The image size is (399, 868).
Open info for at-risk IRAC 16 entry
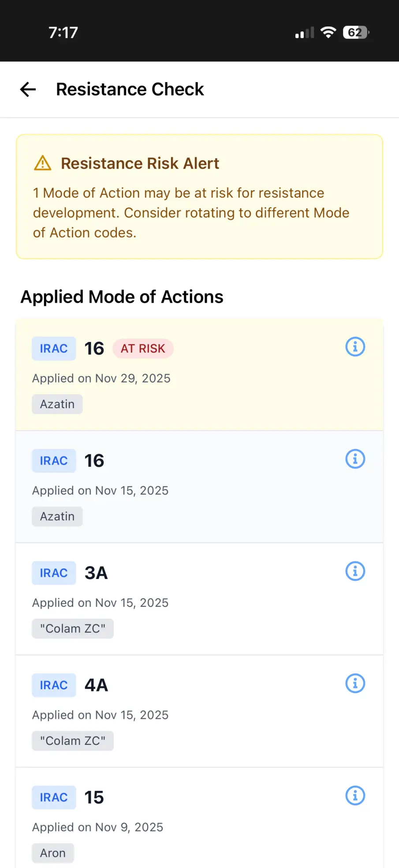[x=355, y=347]
